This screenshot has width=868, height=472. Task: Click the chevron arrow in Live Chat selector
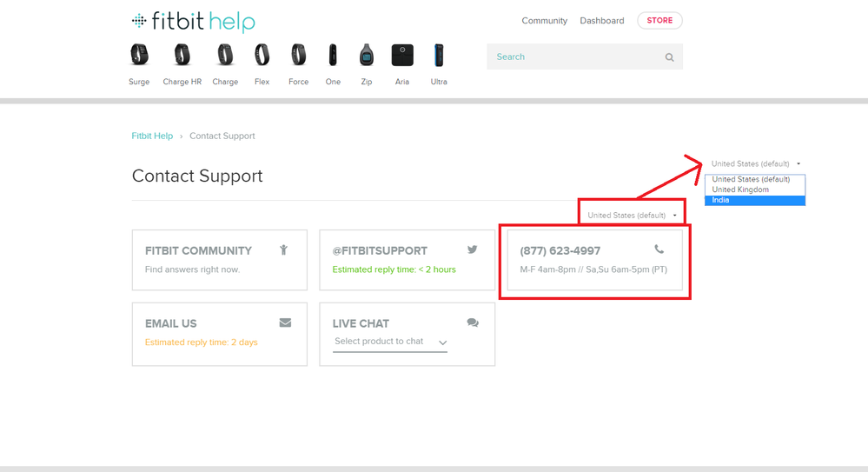pos(442,342)
